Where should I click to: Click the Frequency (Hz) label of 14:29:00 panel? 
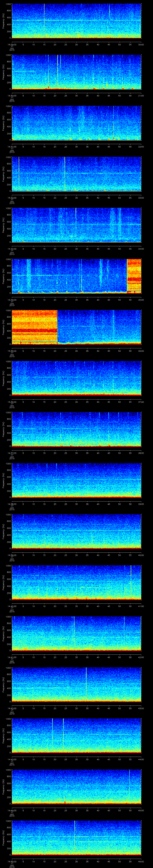pyautogui.click(x=3, y=21)
